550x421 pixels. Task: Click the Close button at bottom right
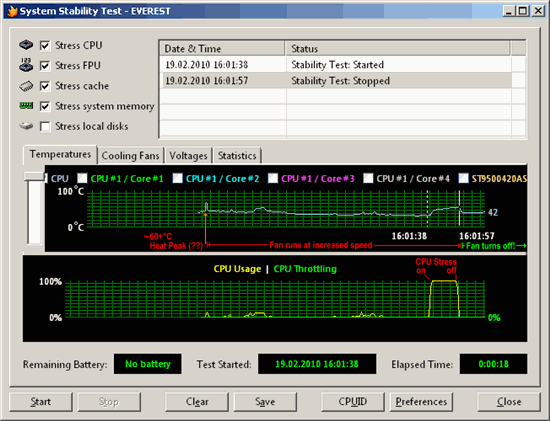pos(509,402)
